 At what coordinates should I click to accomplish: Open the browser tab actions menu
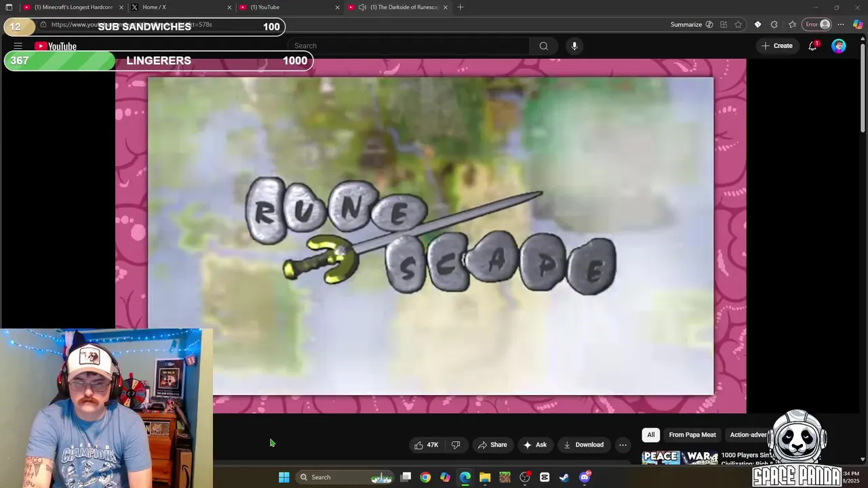coord(9,7)
